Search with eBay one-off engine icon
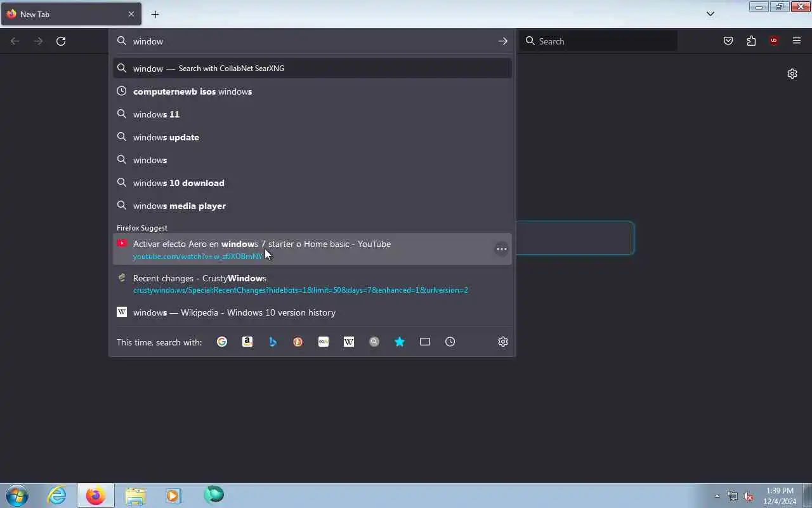Screen dimensions: 812x508 [x=324, y=342]
